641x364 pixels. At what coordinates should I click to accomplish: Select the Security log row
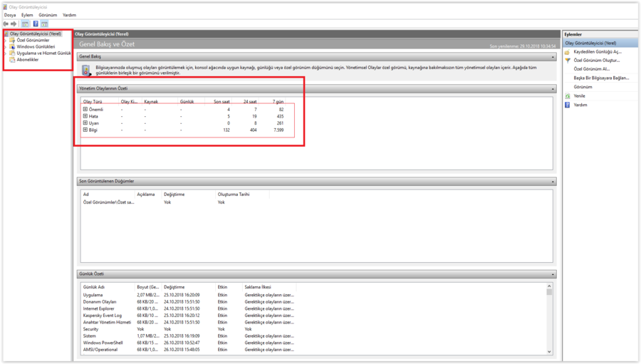189,329
